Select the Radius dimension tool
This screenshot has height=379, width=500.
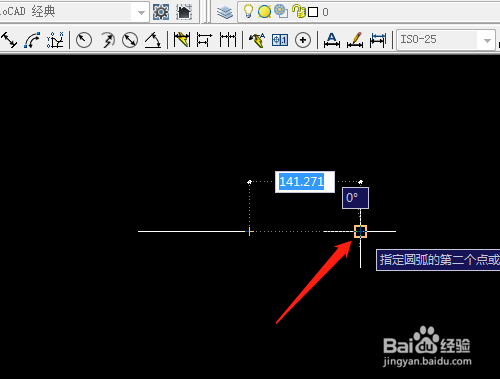coord(84,40)
